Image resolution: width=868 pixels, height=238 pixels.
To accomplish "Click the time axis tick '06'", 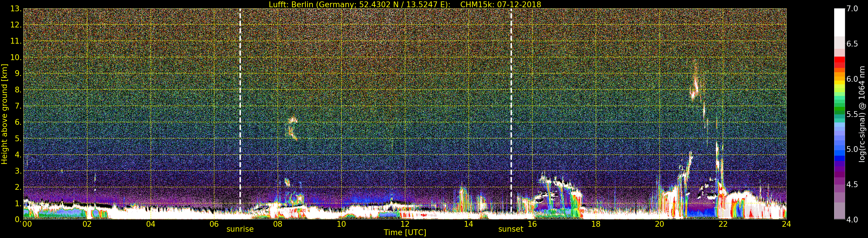I will pos(214,224).
